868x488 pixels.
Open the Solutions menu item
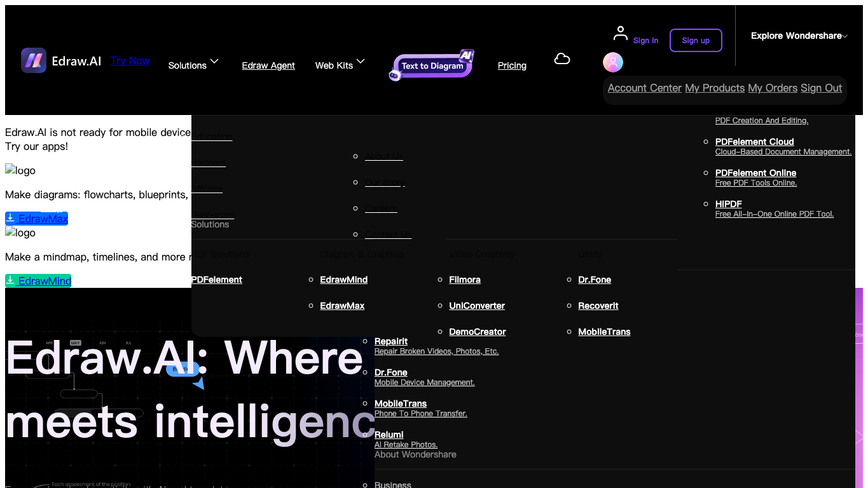tap(187, 65)
